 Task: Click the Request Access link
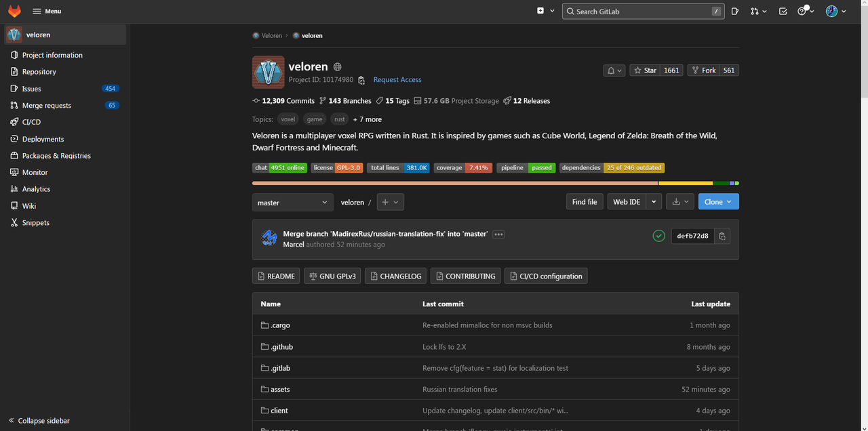pyautogui.click(x=397, y=80)
